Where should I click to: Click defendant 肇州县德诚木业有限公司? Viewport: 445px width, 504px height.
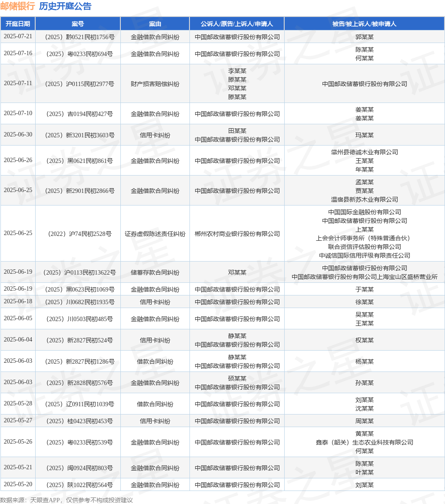coord(365,153)
